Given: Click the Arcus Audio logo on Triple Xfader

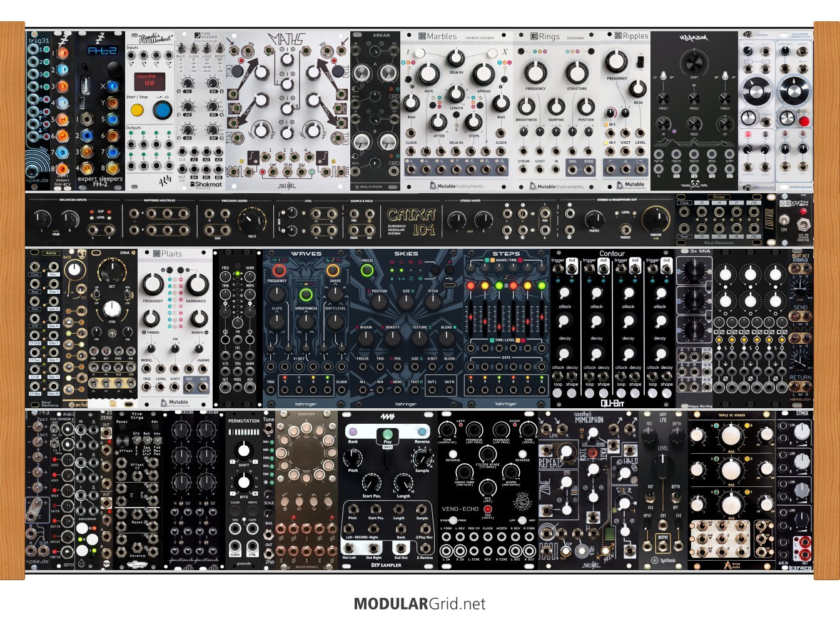Looking at the screenshot, I should coord(732,564).
